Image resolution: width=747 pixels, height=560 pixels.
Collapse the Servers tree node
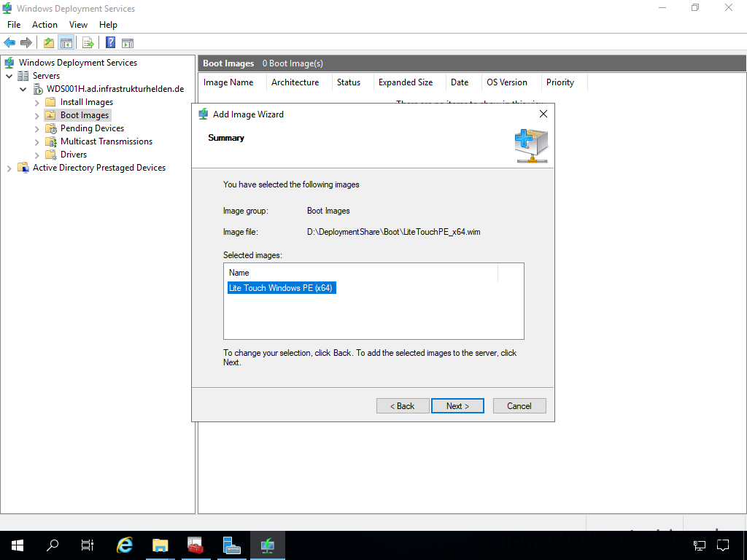[9, 76]
